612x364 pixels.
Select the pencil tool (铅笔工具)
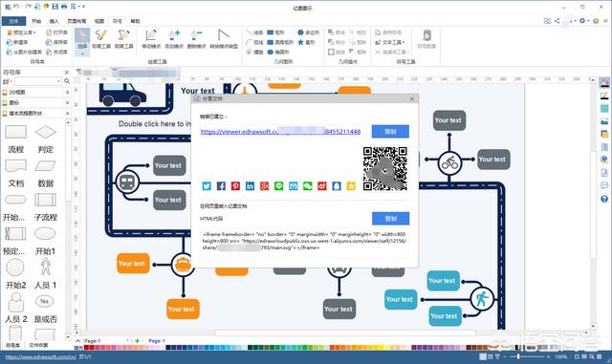point(101,39)
